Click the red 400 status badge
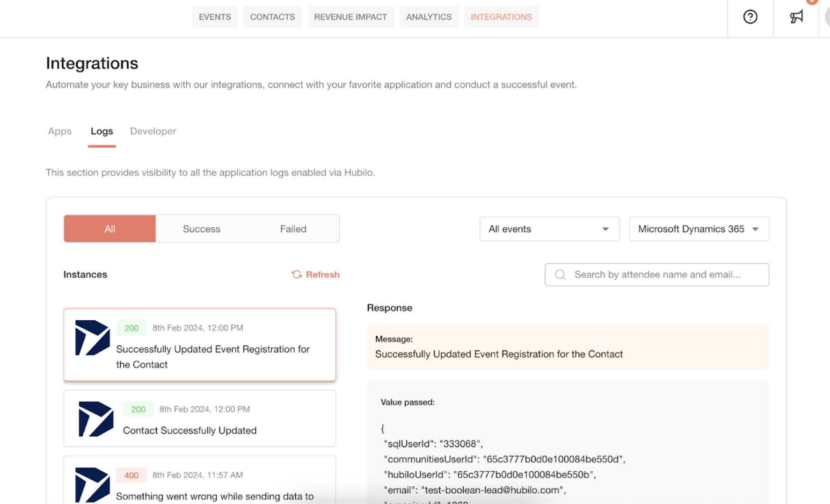 coord(131,475)
